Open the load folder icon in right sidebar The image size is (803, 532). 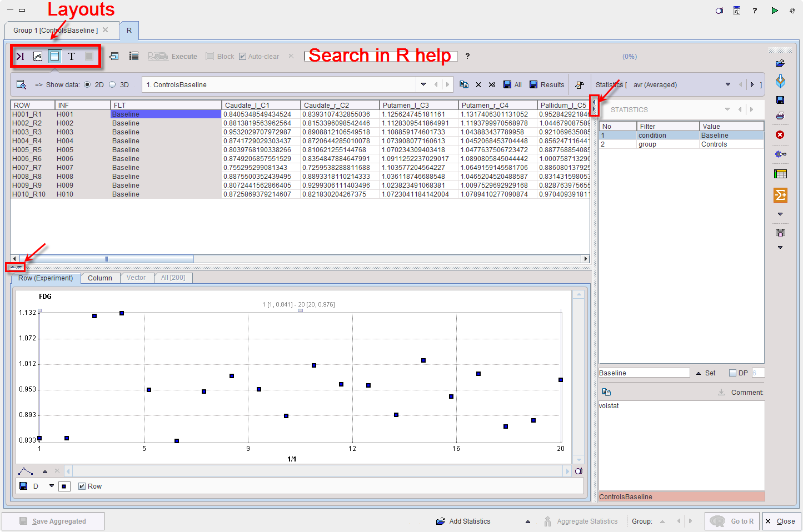click(780, 63)
